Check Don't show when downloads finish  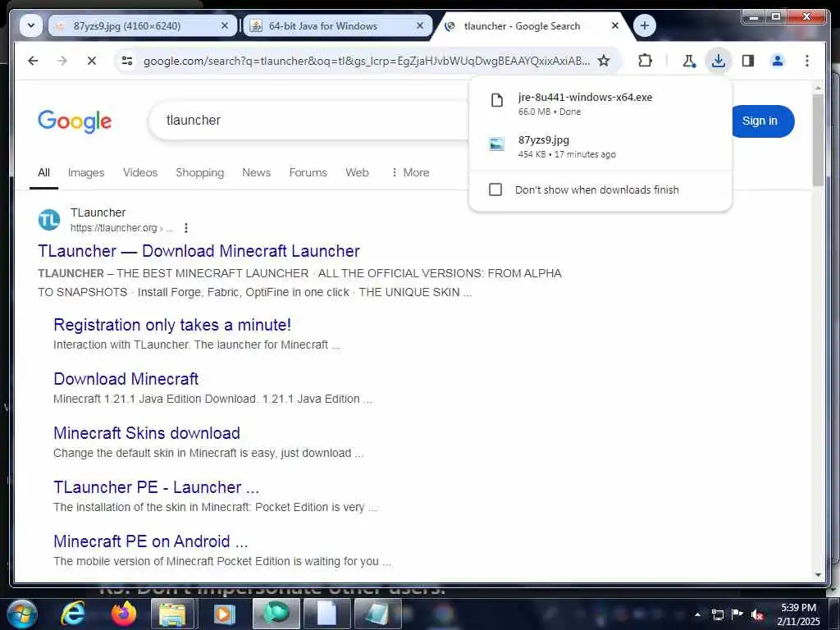click(x=495, y=189)
